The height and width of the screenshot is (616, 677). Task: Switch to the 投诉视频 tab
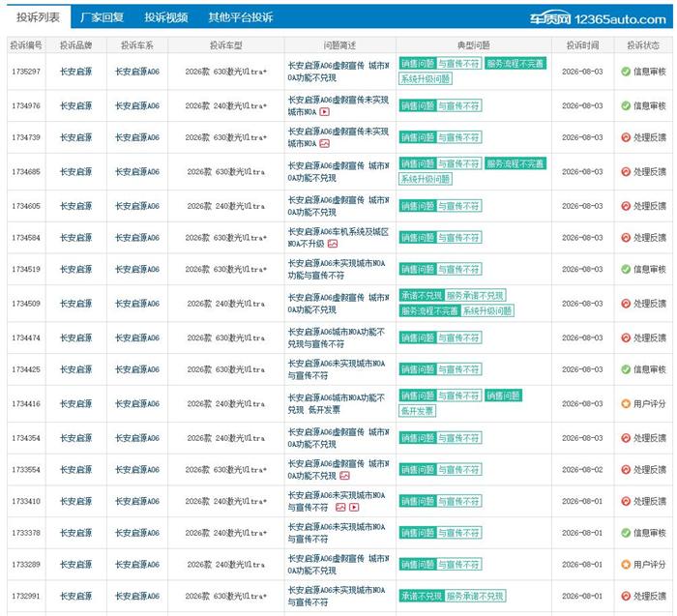(166, 17)
